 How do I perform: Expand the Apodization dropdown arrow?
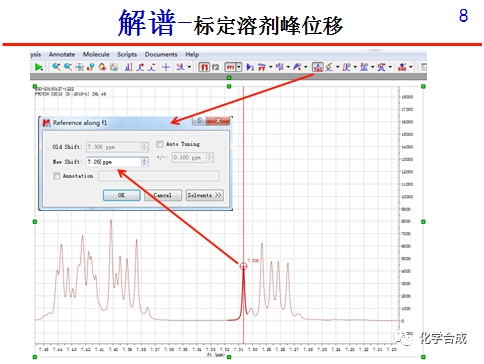pos(271,67)
